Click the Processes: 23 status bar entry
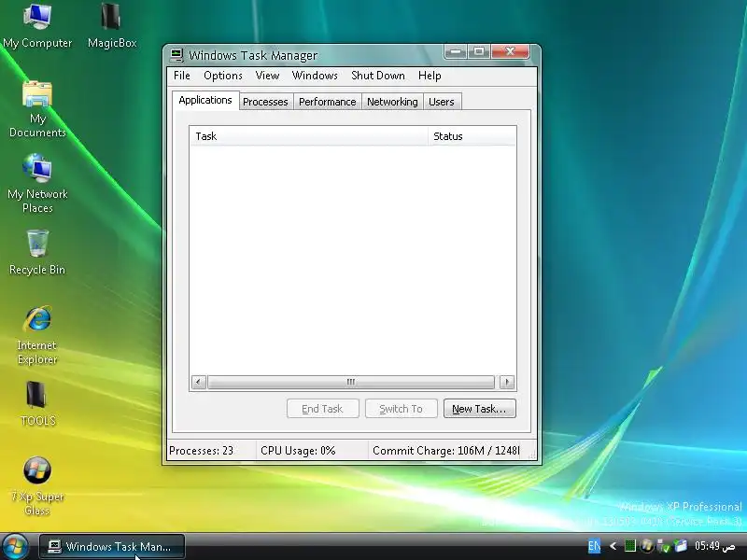This screenshot has height=560, width=747. (x=211, y=451)
